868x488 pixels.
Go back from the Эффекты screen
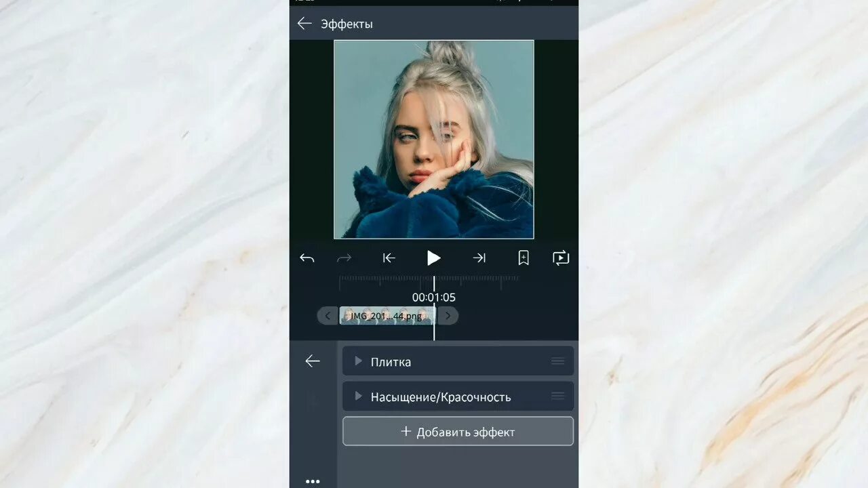coord(304,24)
